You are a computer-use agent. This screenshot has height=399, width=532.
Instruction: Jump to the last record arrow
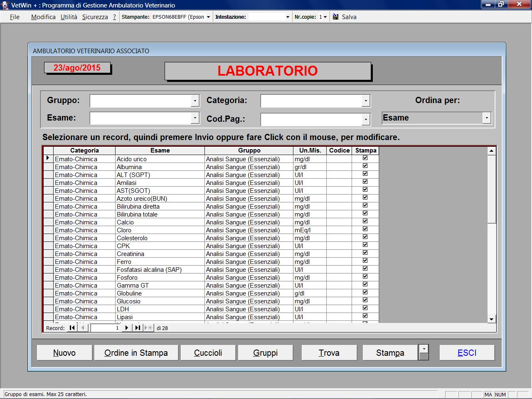tap(138, 328)
